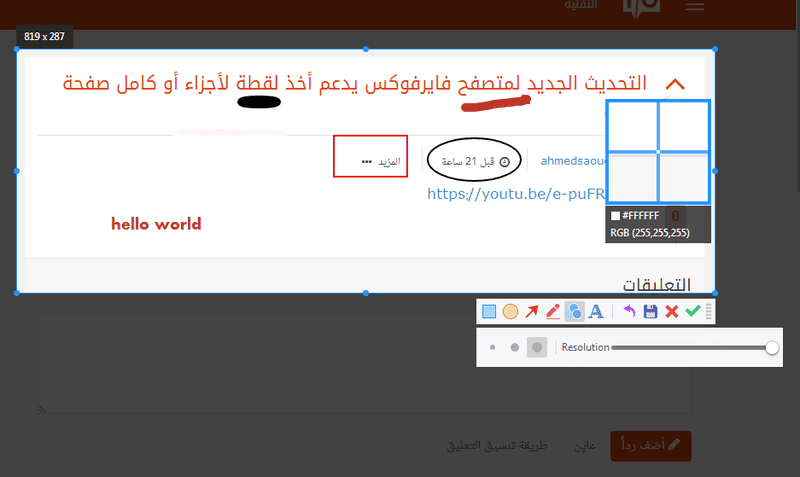Choose the large brush size dot
800x477 pixels.
point(537,347)
